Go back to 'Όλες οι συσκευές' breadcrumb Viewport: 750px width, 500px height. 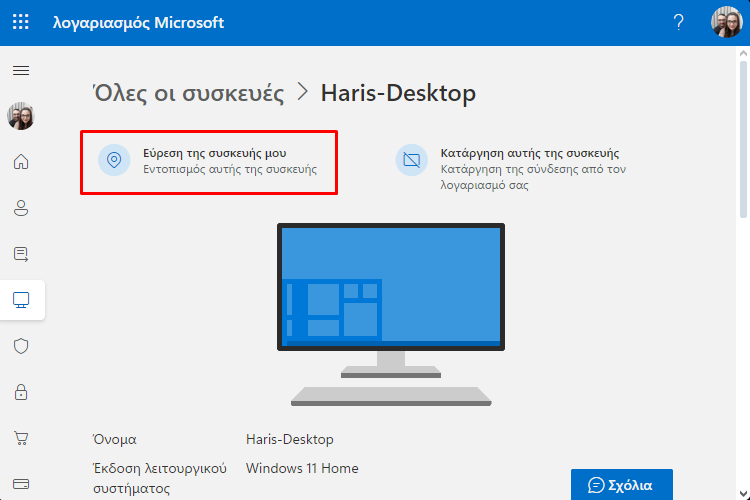(188, 93)
